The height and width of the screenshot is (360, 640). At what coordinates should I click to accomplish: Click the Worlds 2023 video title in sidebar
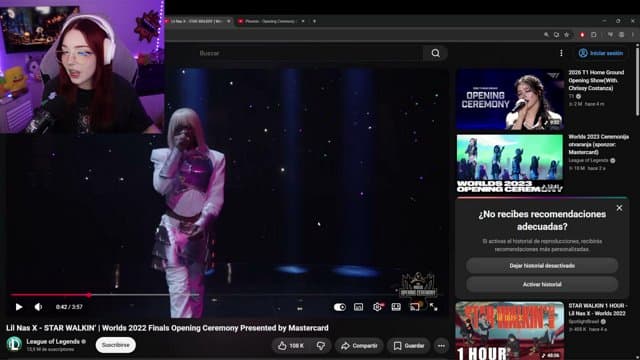tap(598, 144)
